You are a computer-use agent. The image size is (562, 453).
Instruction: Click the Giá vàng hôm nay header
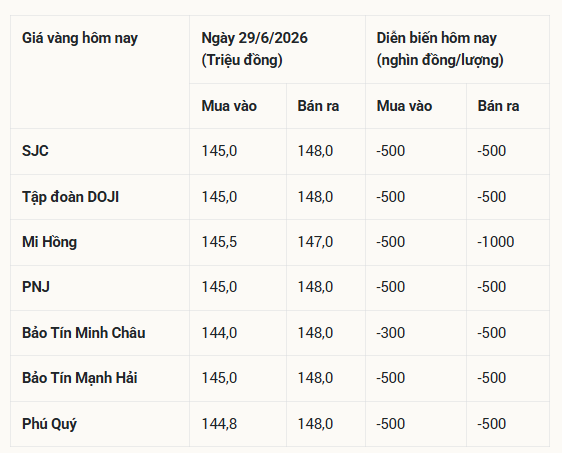(x=80, y=39)
